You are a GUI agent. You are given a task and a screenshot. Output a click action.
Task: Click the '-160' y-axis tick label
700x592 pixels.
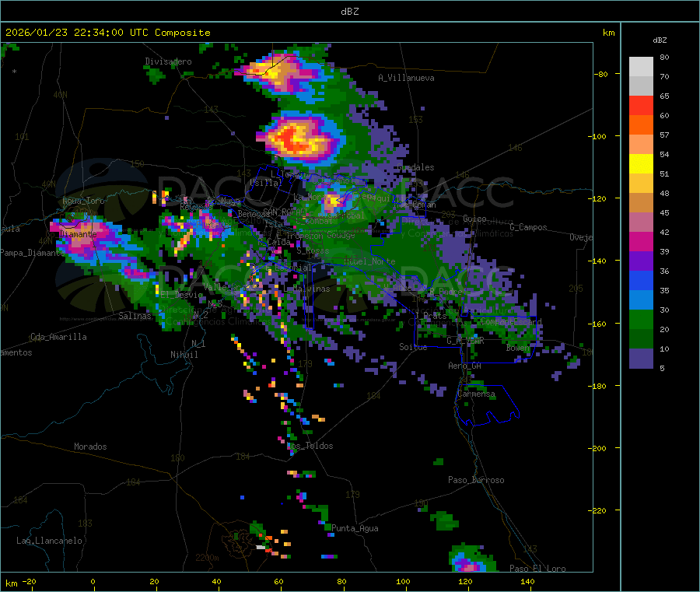[597, 324]
